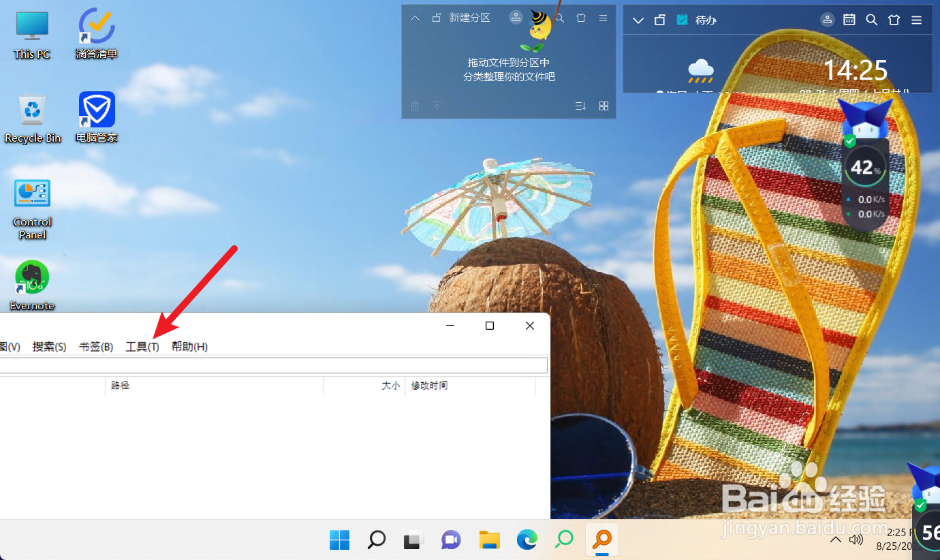Launch Microsoft Edge from the taskbar
The width and height of the screenshot is (940, 560).
[x=527, y=540]
